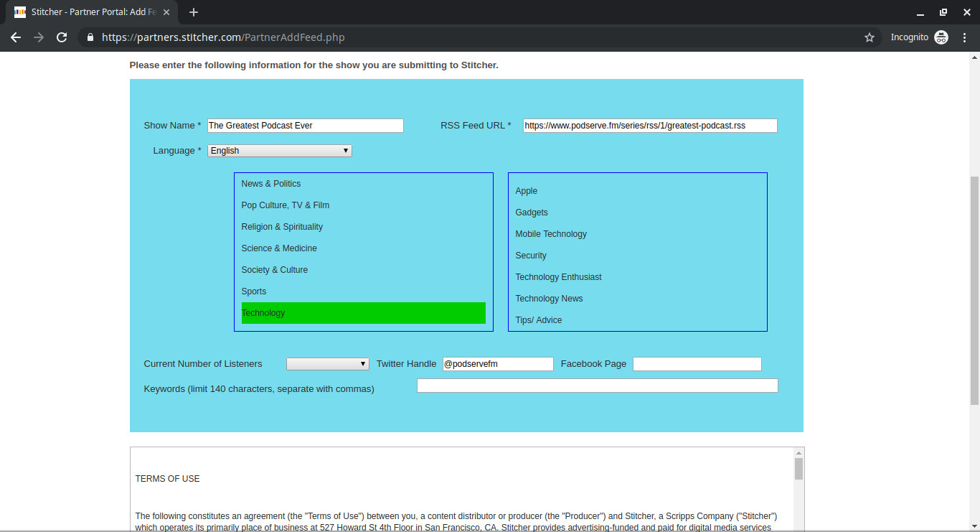View site lock security info
Screen dimensions: 980x532
click(x=90, y=37)
